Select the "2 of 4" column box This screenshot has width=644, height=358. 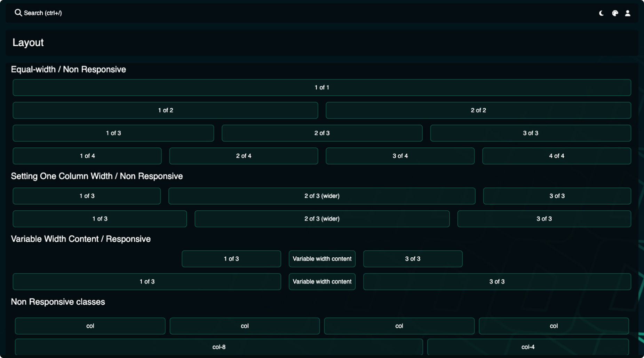coord(244,156)
